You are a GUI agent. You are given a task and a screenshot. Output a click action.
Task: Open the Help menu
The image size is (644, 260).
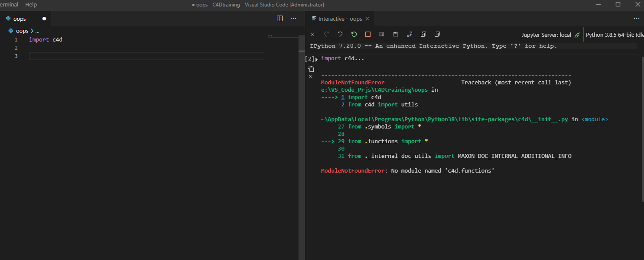tap(31, 4)
